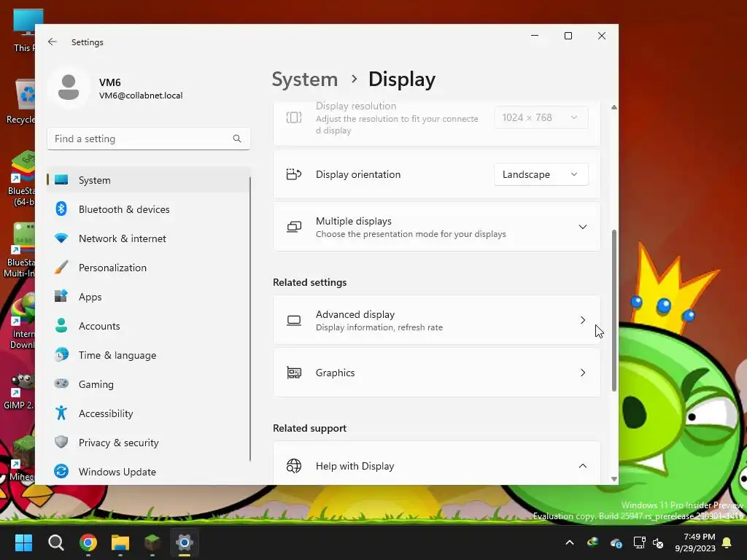
Task: Click the search magnifier in Find a setting
Action: click(237, 139)
